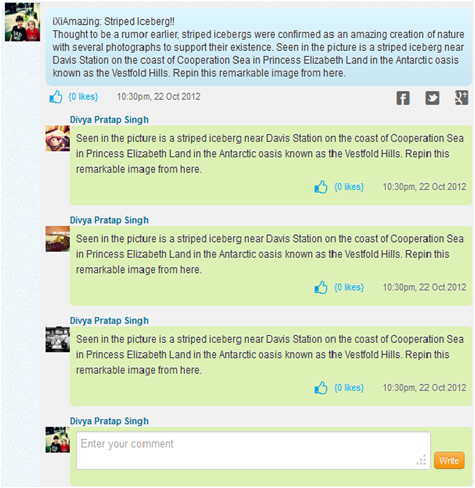Like the main Striped Iceberg post

tap(56, 97)
